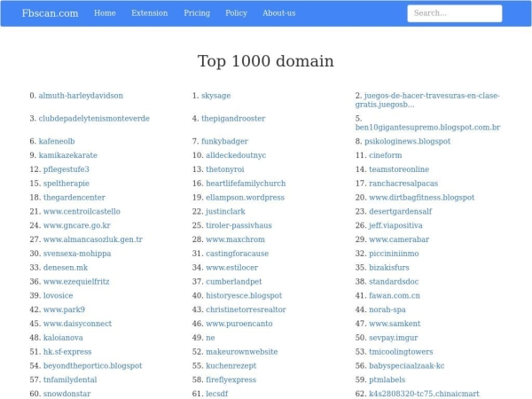This screenshot has width=532, height=399.
Task: Select jeff.viapositiva domain
Action: click(x=395, y=225)
